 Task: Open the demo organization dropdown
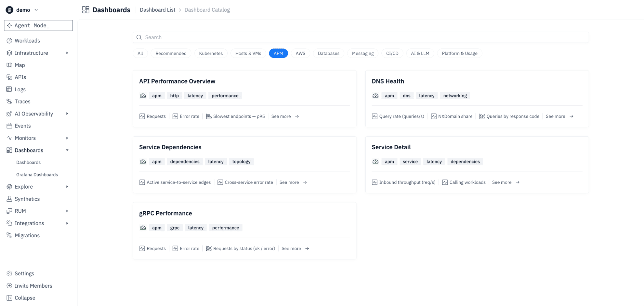(x=36, y=10)
